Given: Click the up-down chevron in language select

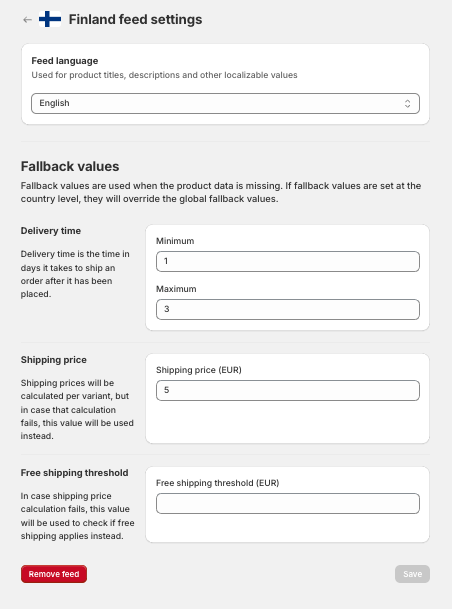Looking at the screenshot, I should 407,103.
